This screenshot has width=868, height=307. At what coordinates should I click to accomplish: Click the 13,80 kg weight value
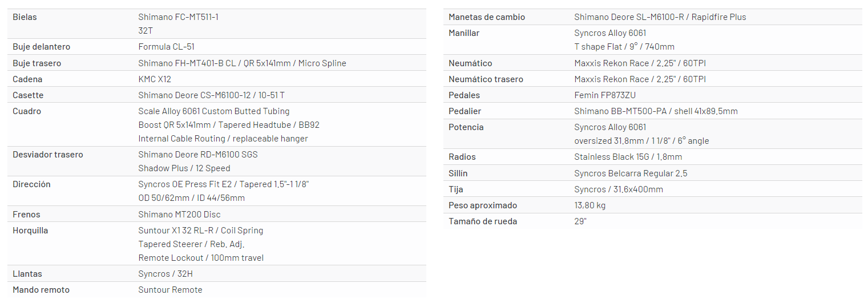click(x=590, y=205)
